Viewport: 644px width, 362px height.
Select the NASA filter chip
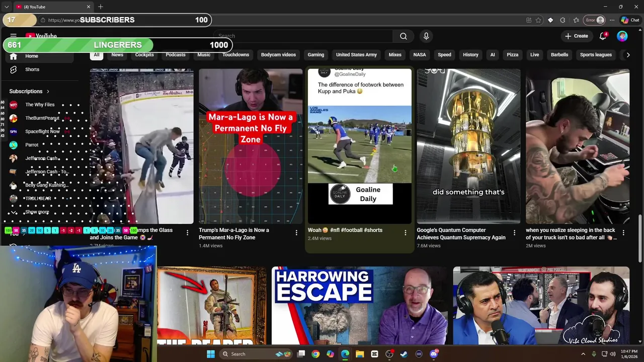click(420, 55)
